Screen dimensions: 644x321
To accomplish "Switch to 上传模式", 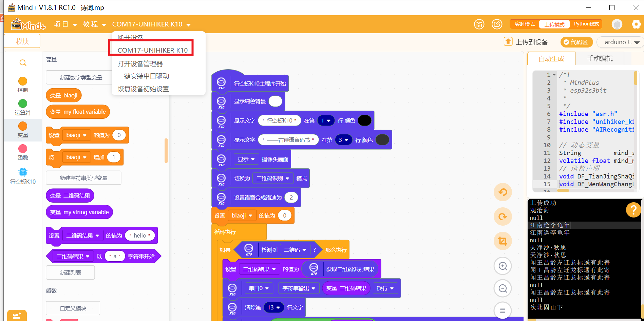I will click(x=554, y=24).
